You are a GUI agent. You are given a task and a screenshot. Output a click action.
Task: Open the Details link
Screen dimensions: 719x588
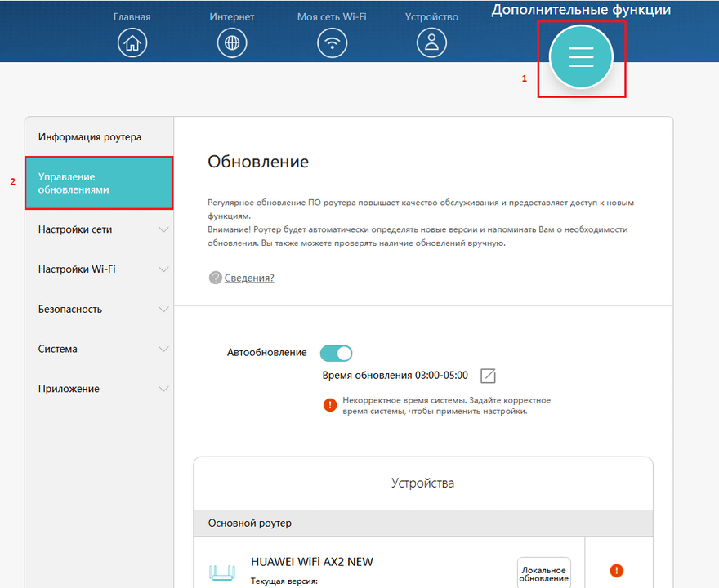coord(249,278)
